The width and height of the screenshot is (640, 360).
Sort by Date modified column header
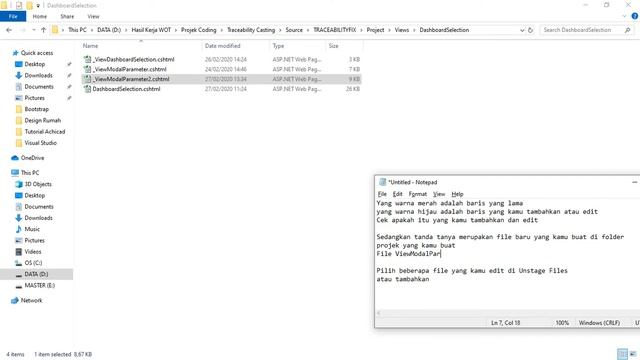click(222, 46)
